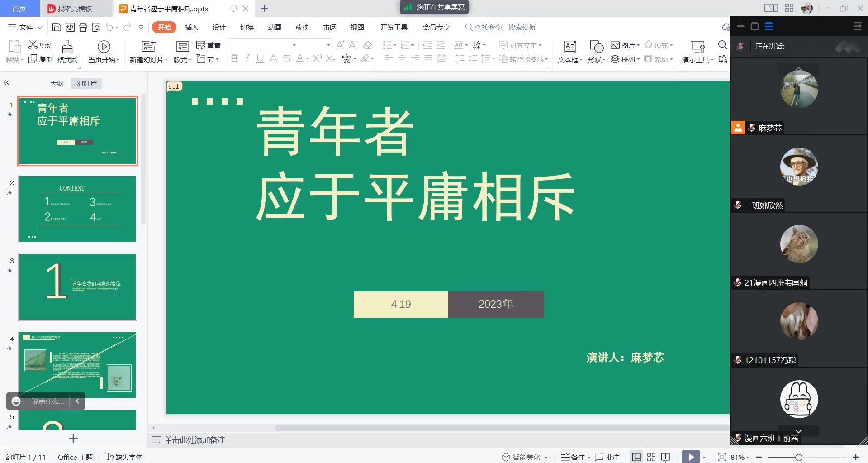Click the Cut (剪切) tool
Image resolution: width=868 pixels, height=463 pixels.
coord(41,45)
